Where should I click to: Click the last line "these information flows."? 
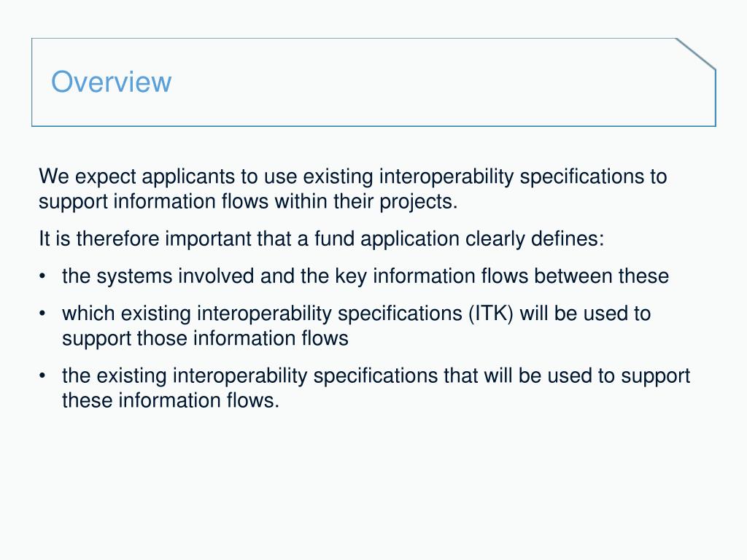click(171, 400)
